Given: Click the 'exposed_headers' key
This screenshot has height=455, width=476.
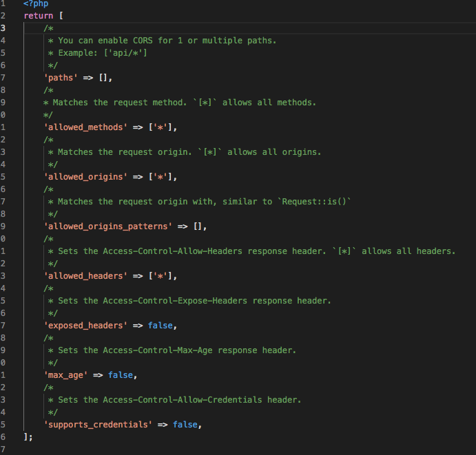Looking at the screenshot, I should coord(85,326).
